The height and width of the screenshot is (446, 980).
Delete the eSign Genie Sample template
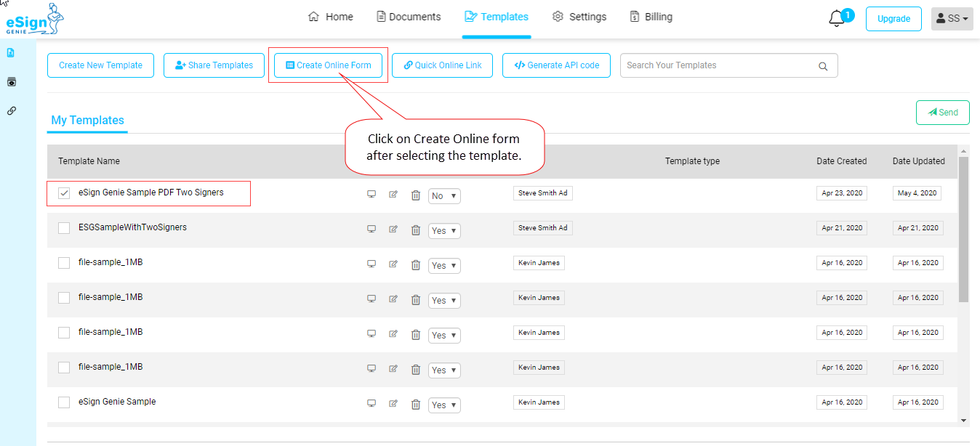pos(416,404)
